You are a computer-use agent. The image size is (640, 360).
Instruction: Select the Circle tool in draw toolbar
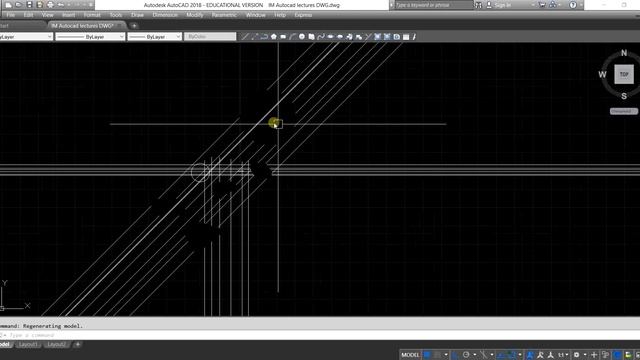coord(302,37)
